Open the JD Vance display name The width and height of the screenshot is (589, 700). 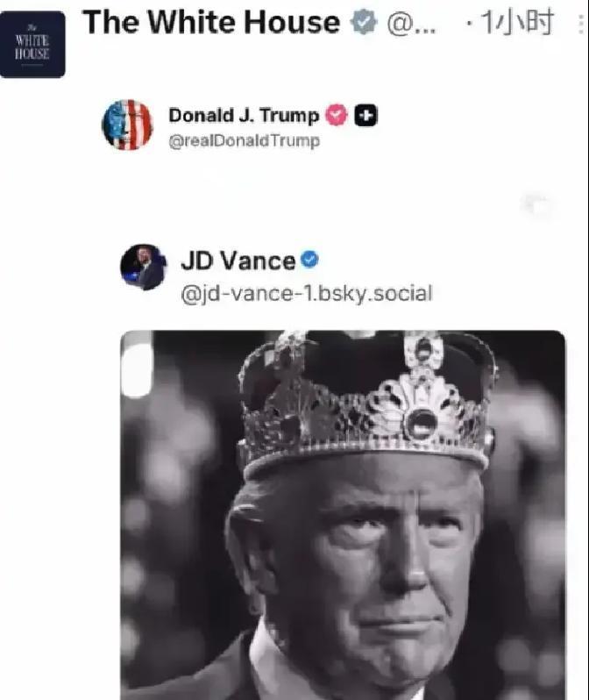coord(238,261)
